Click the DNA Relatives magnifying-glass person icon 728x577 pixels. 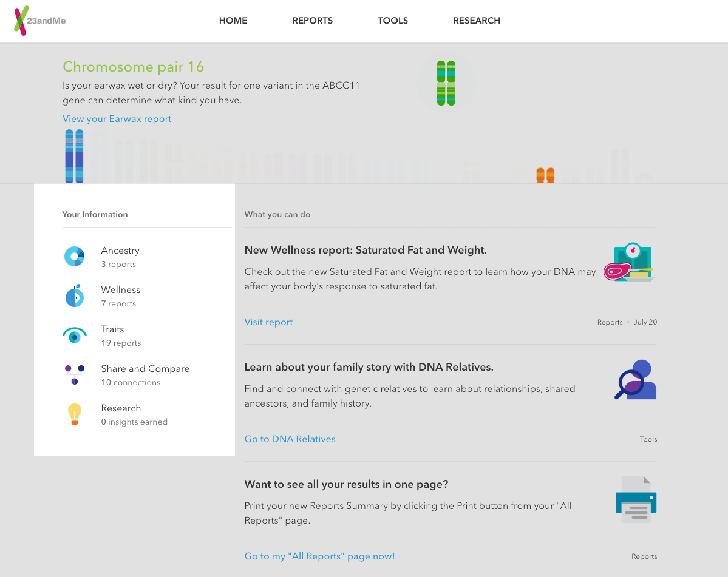(x=635, y=379)
